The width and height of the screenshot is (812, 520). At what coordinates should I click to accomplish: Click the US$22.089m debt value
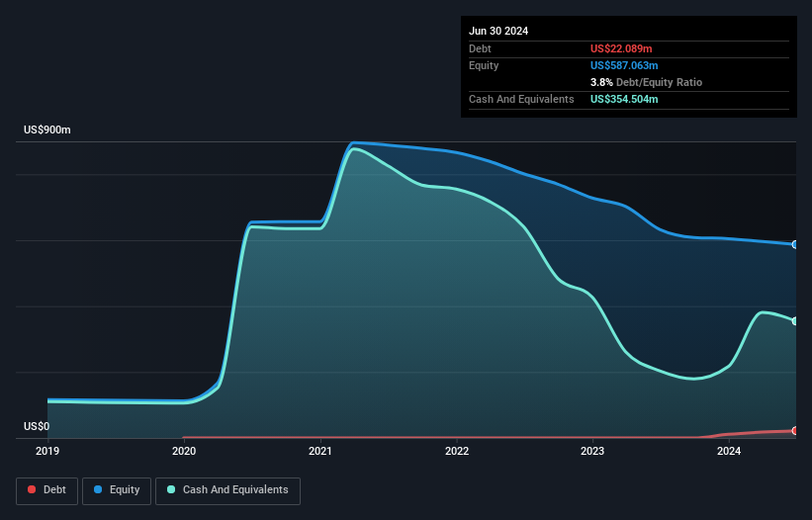621,48
